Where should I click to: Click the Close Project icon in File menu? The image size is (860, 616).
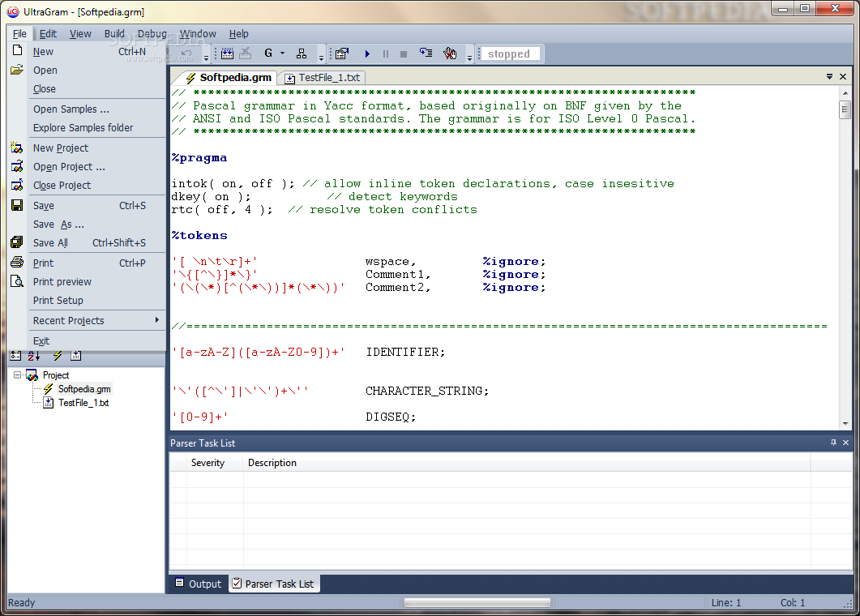click(17, 185)
